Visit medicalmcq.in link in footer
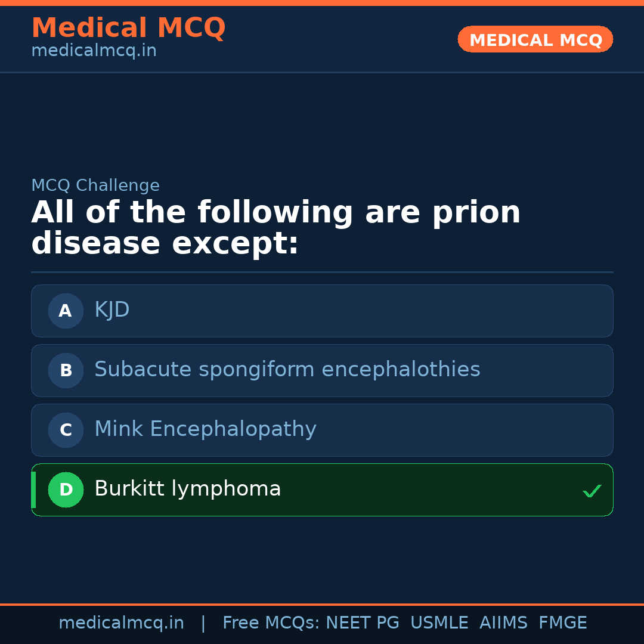 pos(121,623)
